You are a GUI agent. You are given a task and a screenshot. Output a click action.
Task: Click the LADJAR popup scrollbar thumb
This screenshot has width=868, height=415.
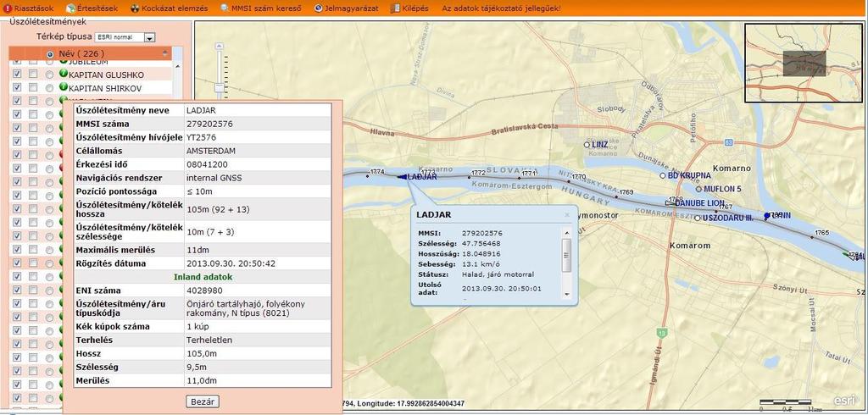(566, 255)
